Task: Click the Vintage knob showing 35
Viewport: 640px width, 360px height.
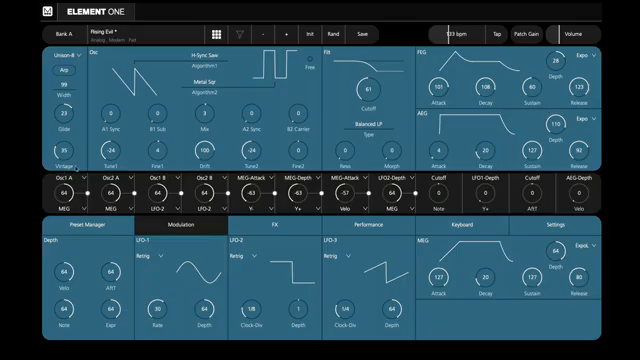Action: (64, 151)
